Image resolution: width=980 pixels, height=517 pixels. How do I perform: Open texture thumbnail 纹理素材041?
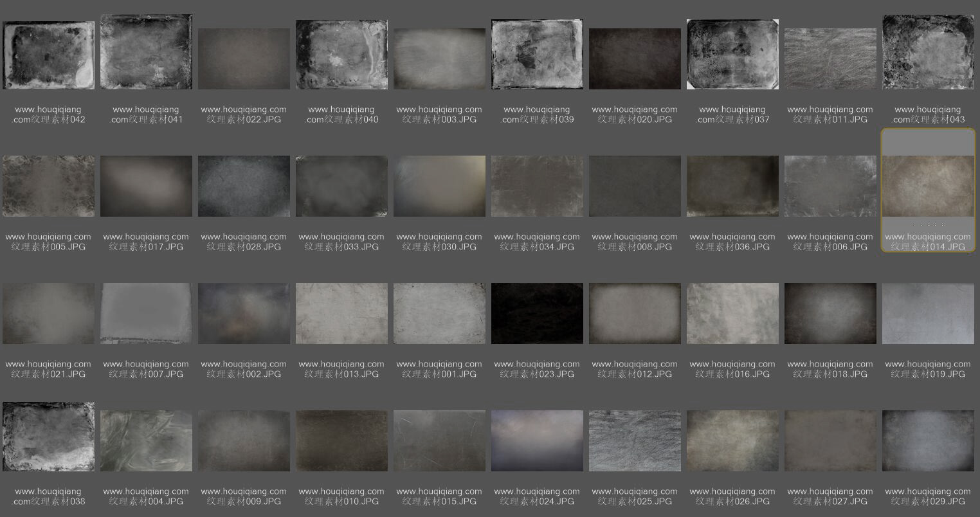click(x=146, y=52)
